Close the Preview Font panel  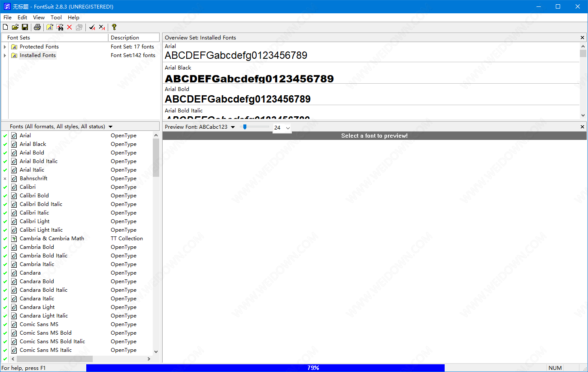coord(582,127)
